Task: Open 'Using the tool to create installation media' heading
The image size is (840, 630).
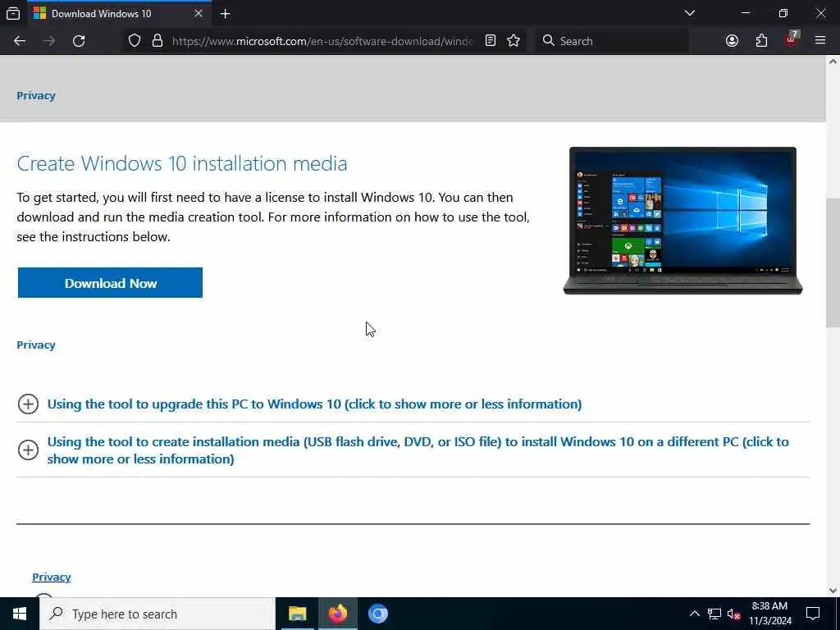Action: tap(418, 450)
